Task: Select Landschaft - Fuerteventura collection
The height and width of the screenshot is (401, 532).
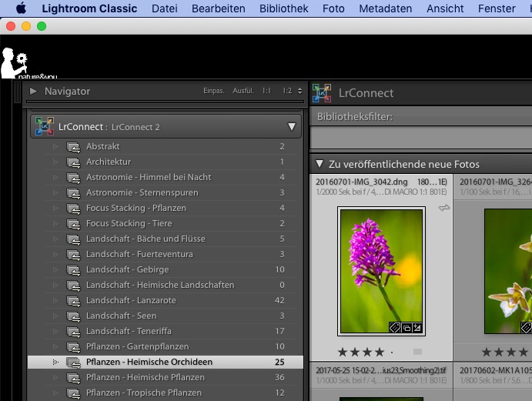Action: coord(165,254)
